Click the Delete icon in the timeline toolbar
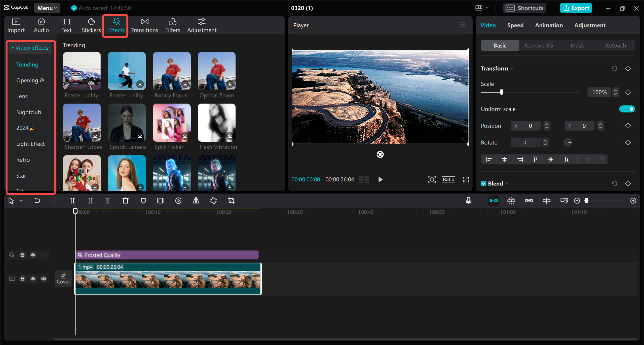This screenshot has height=345, width=644. 125,201
